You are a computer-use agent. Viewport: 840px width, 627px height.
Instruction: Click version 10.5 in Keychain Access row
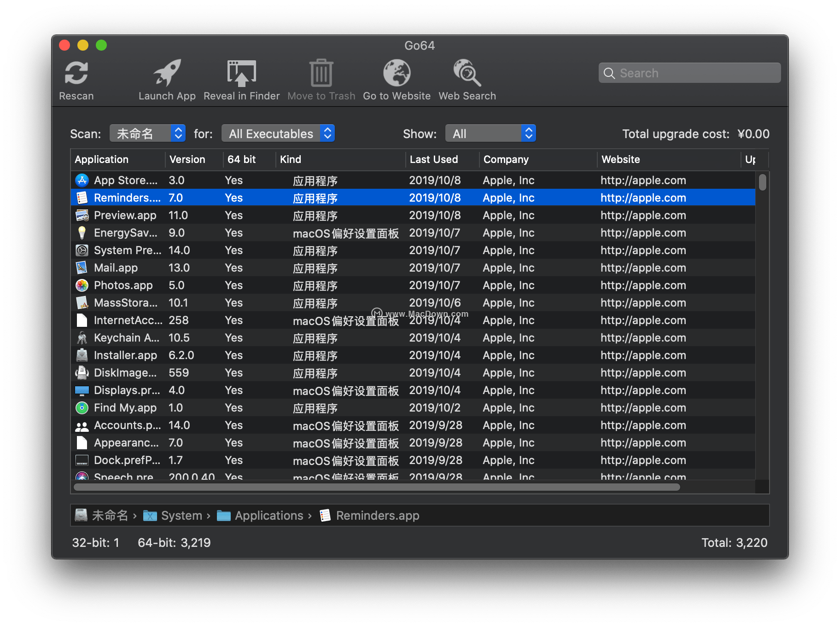coord(179,337)
